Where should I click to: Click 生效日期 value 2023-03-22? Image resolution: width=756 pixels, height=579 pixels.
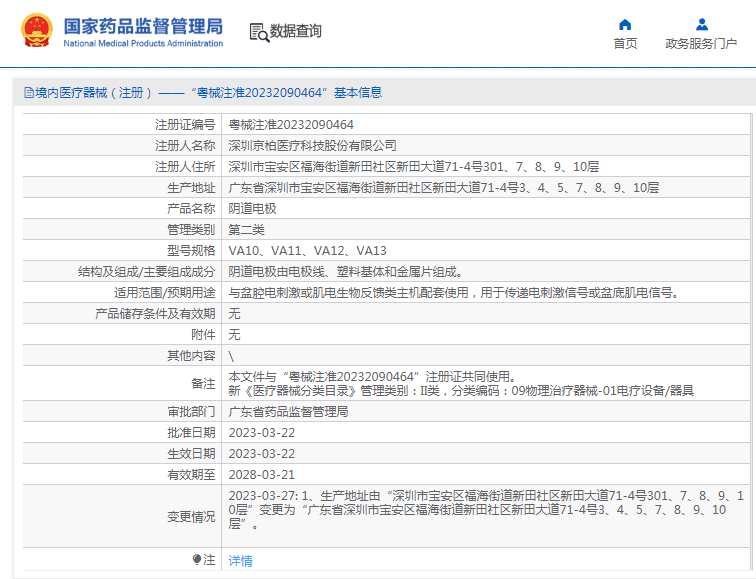262,454
